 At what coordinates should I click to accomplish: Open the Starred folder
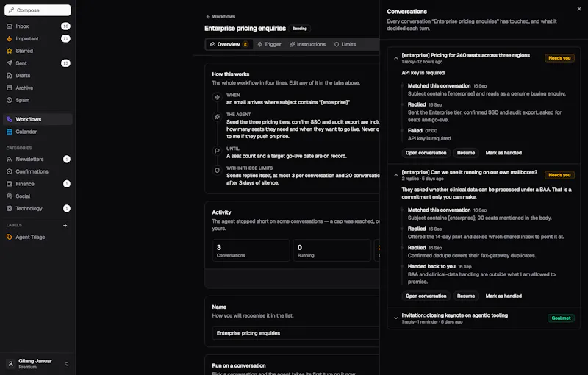pyautogui.click(x=37, y=51)
